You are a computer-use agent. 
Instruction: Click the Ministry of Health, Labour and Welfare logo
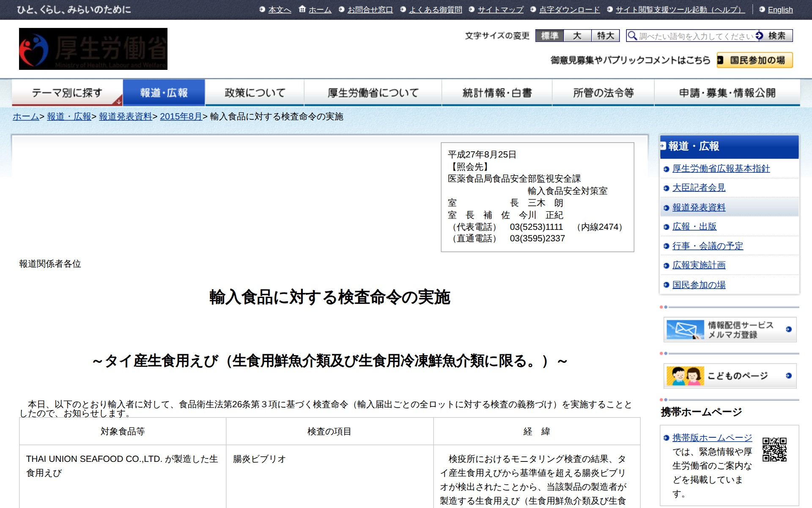[x=93, y=48]
